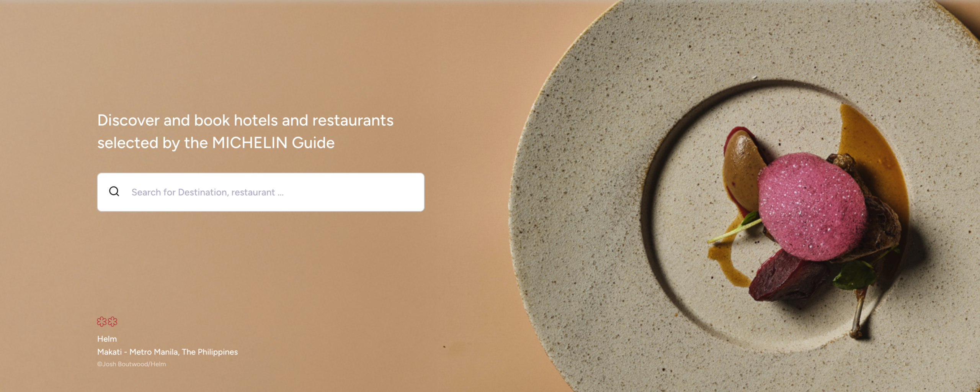980x392 pixels.
Task: Focus the 'Search for Destination, restaurant' field
Action: coord(261,192)
